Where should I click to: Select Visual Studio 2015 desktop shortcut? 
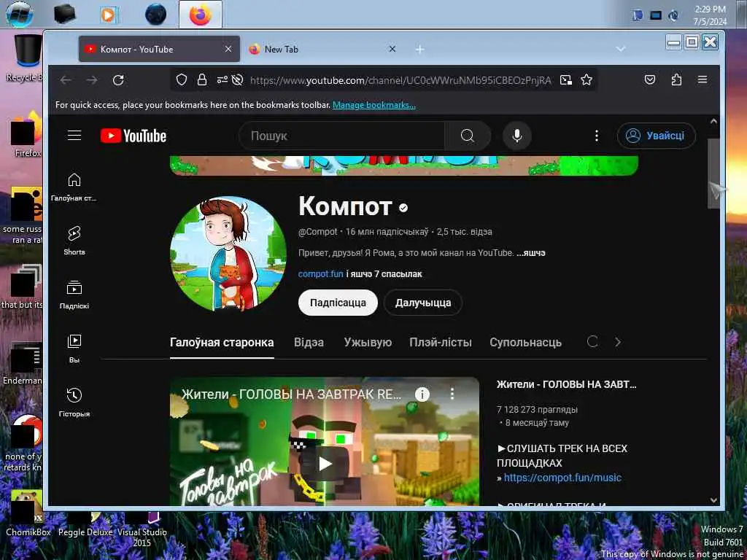pos(142,531)
